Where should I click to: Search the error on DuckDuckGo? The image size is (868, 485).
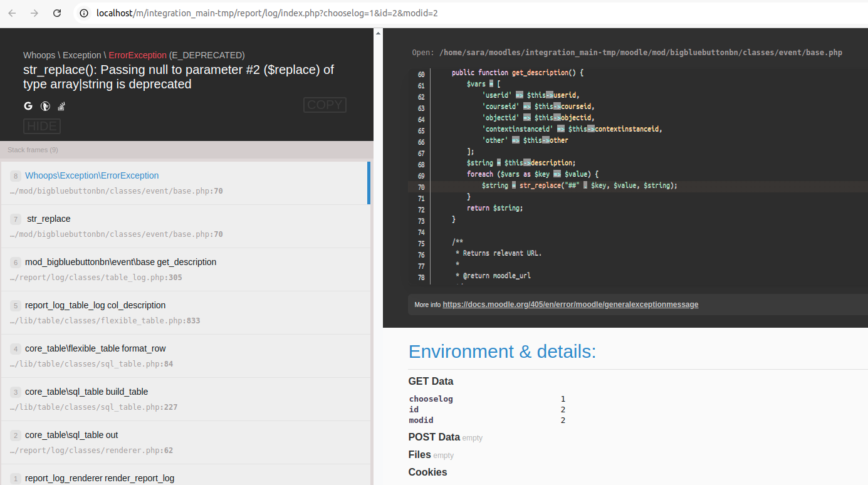coord(45,106)
